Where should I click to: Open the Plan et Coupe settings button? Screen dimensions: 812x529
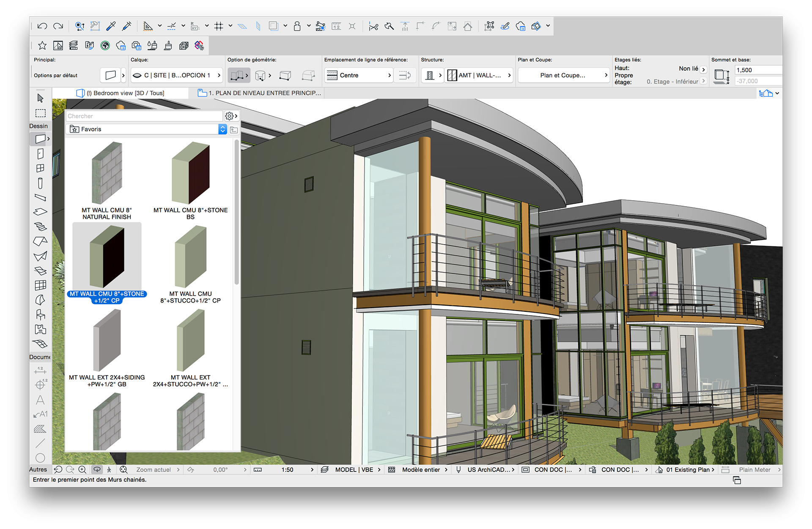(563, 76)
